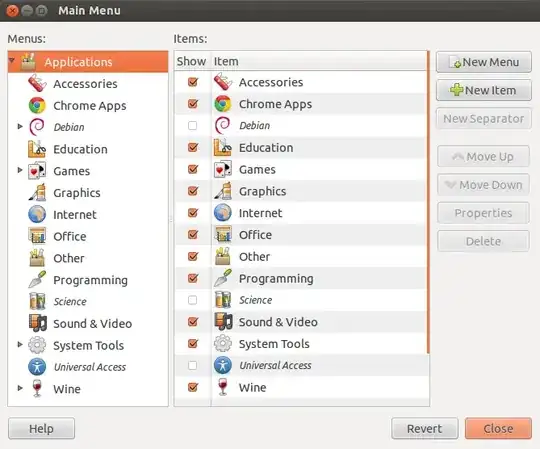
Task: Click the Item column header
Action: (319, 61)
